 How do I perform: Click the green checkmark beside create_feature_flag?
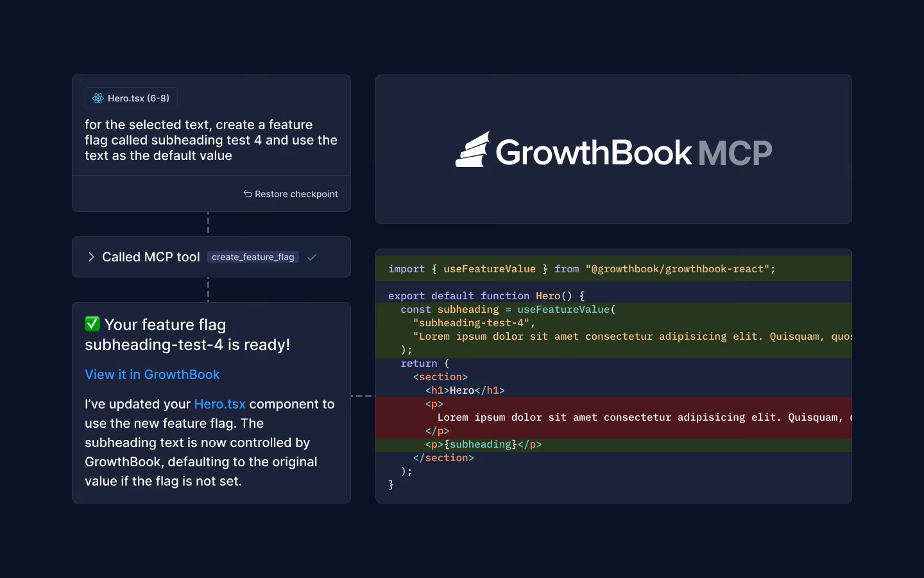pyautogui.click(x=312, y=257)
